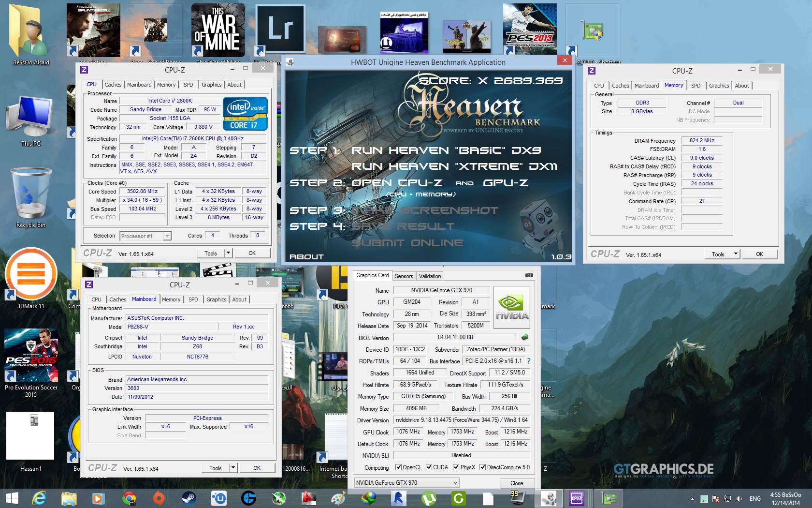
Task: Expand Tools arrow in the Mainboard CPU-Z window
Action: click(233, 468)
